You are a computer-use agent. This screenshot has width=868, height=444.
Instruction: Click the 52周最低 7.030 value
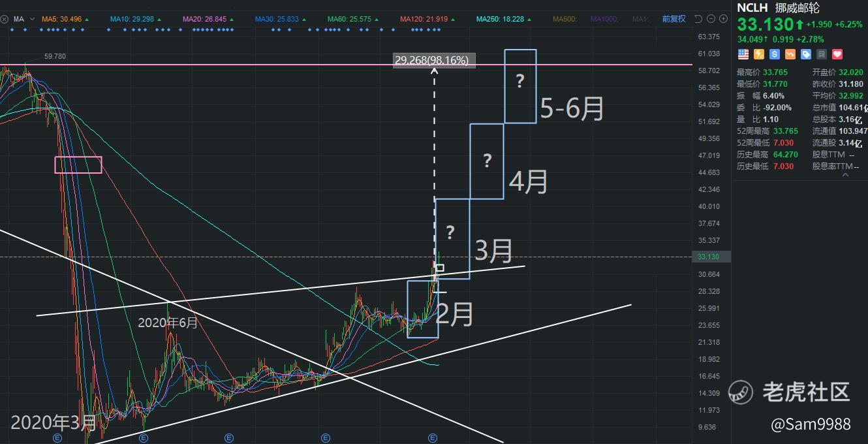coord(784,143)
